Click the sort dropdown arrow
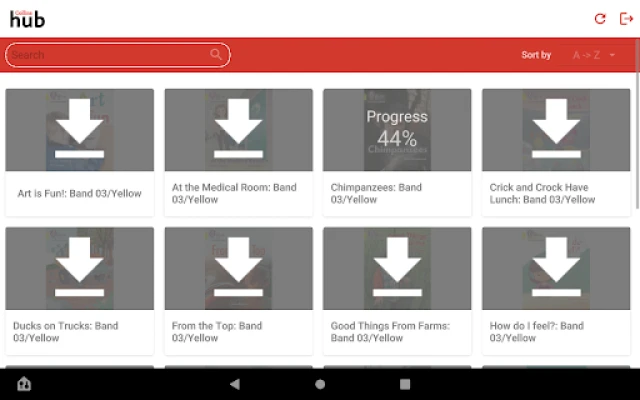Screen dimensions: 640x400 (x=612, y=55)
